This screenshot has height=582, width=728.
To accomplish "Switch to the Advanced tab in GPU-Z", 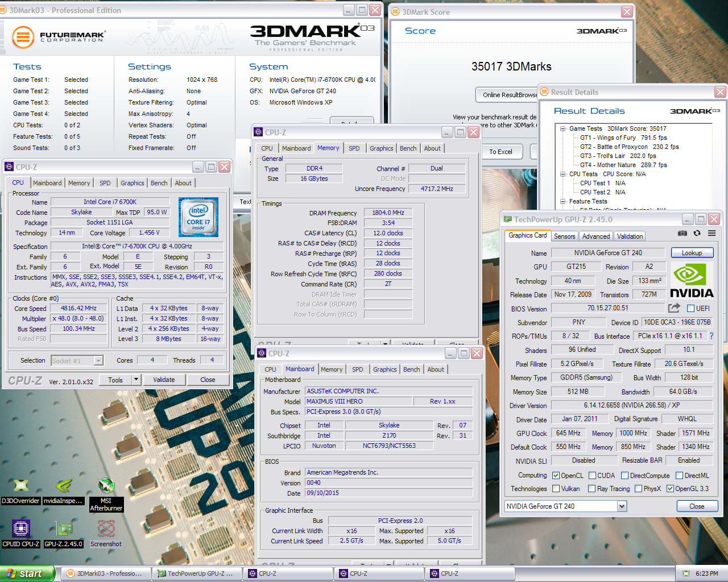I will click(x=596, y=236).
